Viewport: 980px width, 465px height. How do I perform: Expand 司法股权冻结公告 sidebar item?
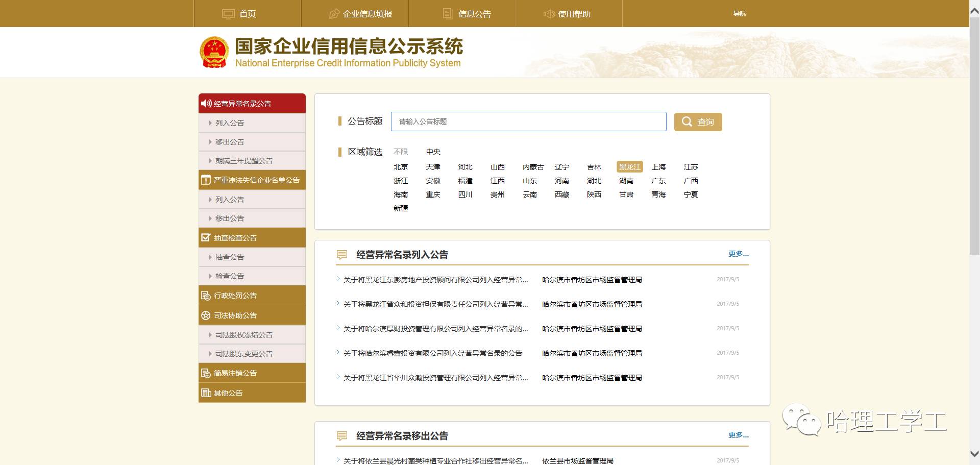(x=252, y=335)
